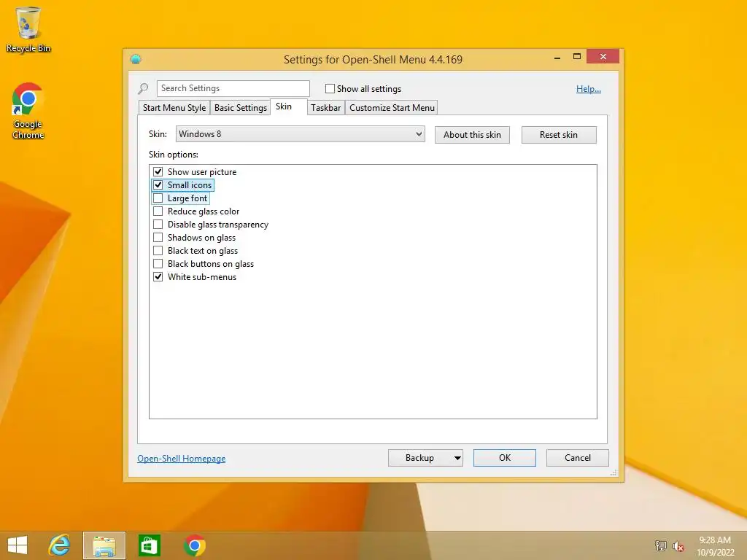
Task: Enable Black buttons on glass
Action: 158,263
